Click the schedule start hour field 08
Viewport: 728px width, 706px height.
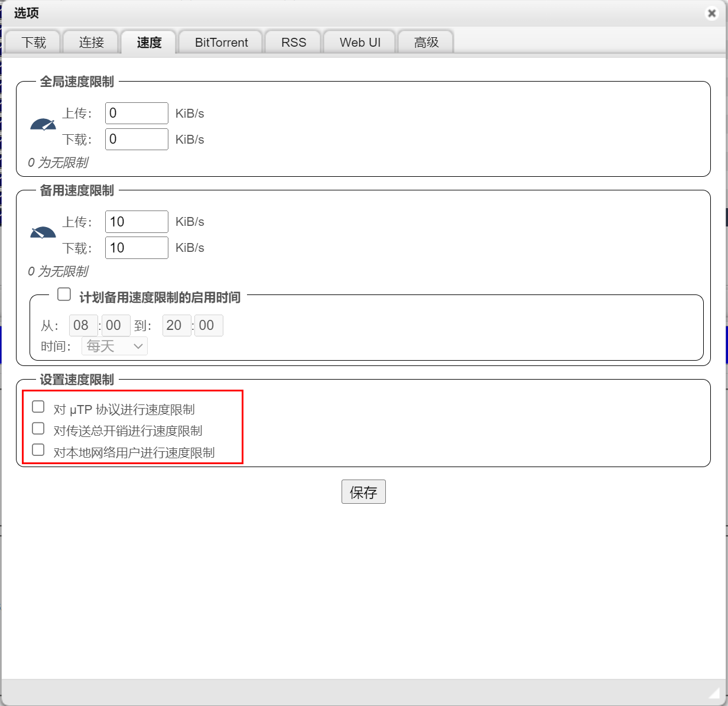tap(83, 325)
